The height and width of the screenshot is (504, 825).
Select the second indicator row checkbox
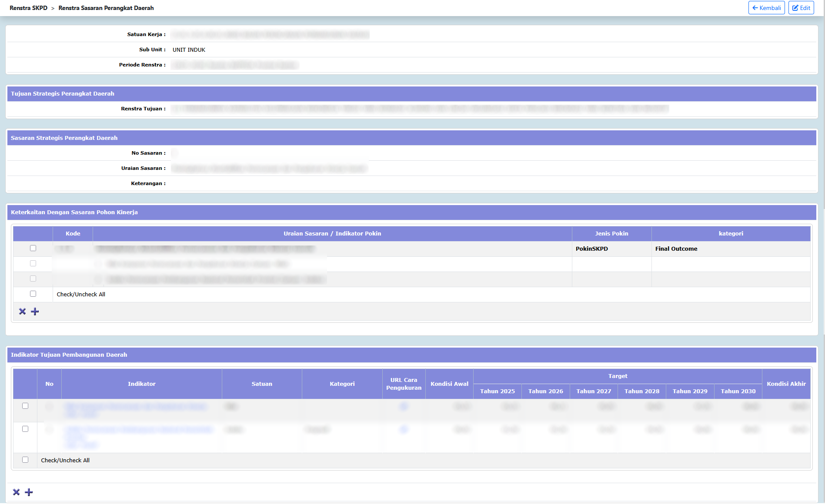(x=25, y=429)
